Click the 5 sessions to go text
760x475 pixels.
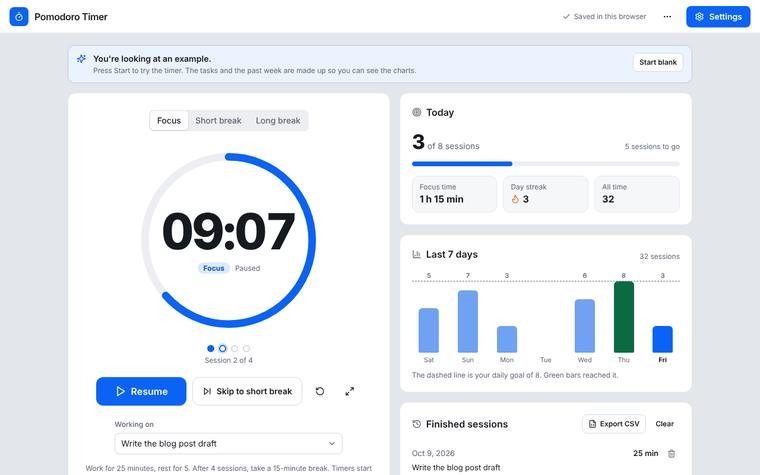[x=652, y=146]
